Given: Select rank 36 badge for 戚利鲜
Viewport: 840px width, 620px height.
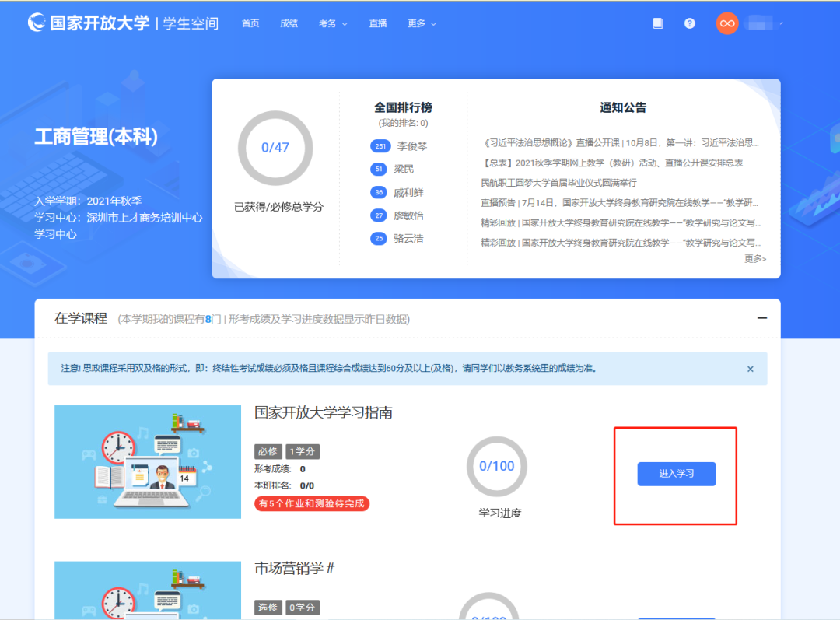Looking at the screenshot, I should coord(379,192).
